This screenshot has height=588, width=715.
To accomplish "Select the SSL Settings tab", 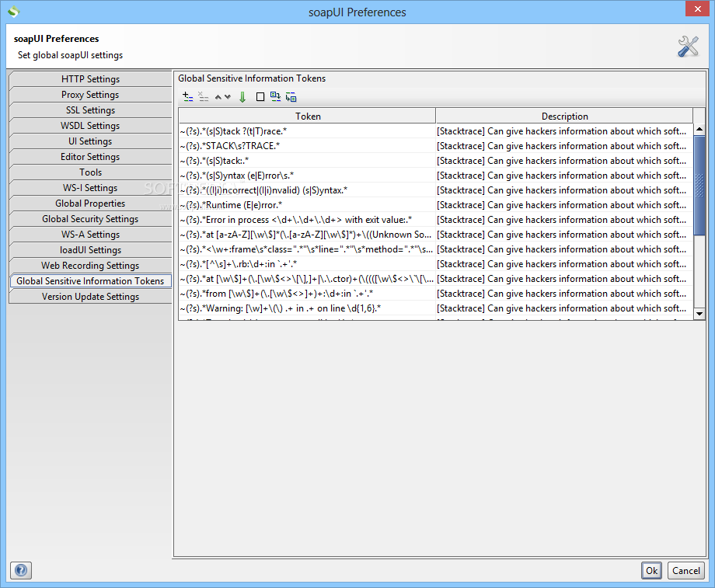I will pyautogui.click(x=90, y=110).
